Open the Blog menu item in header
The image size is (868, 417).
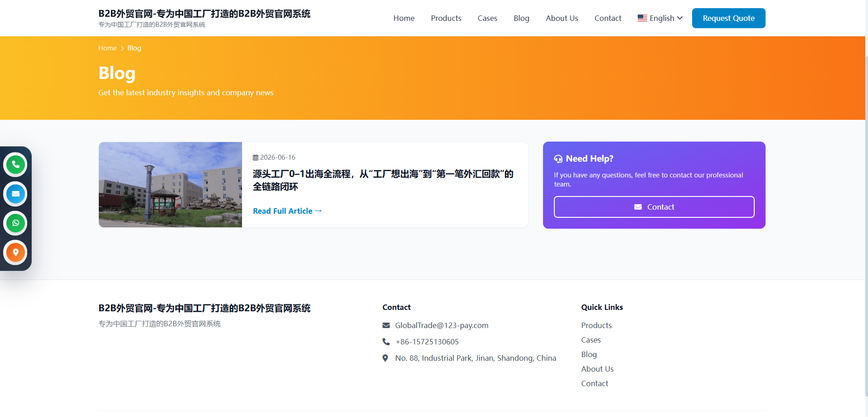pos(521,18)
